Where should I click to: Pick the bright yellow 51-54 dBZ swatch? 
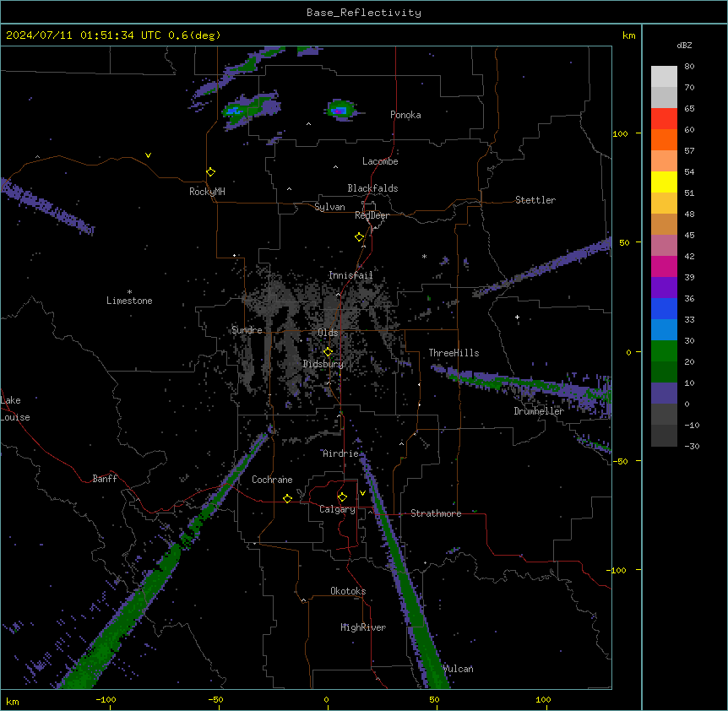point(664,182)
